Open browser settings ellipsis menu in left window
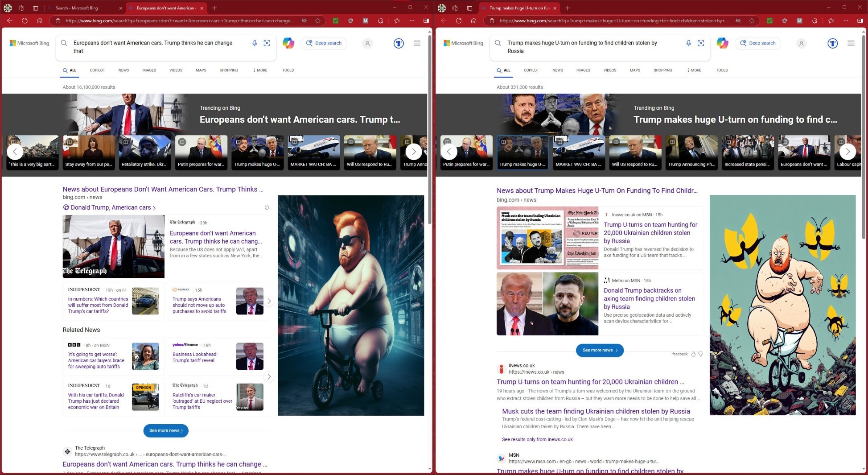This screenshot has height=475, width=868. pyautogui.click(x=411, y=21)
